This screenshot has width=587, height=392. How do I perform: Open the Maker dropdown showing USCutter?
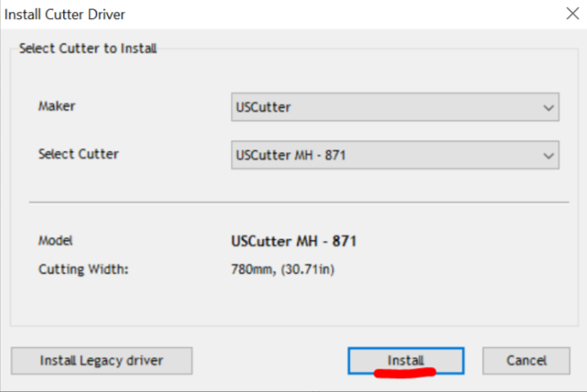pyautogui.click(x=395, y=107)
